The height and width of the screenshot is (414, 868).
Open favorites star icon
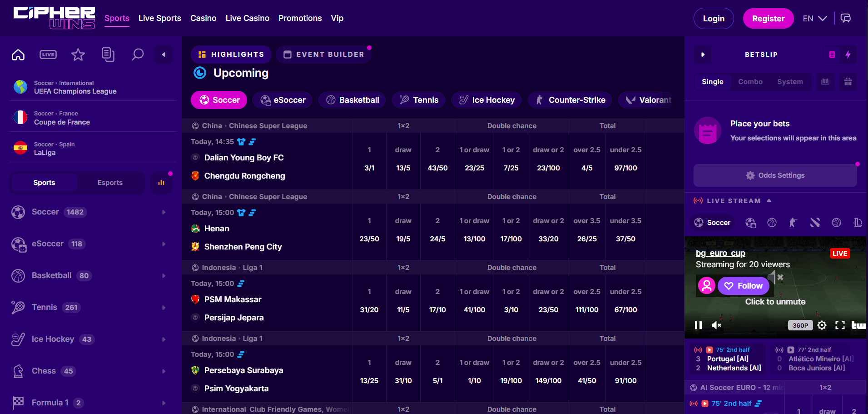(78, 55)
